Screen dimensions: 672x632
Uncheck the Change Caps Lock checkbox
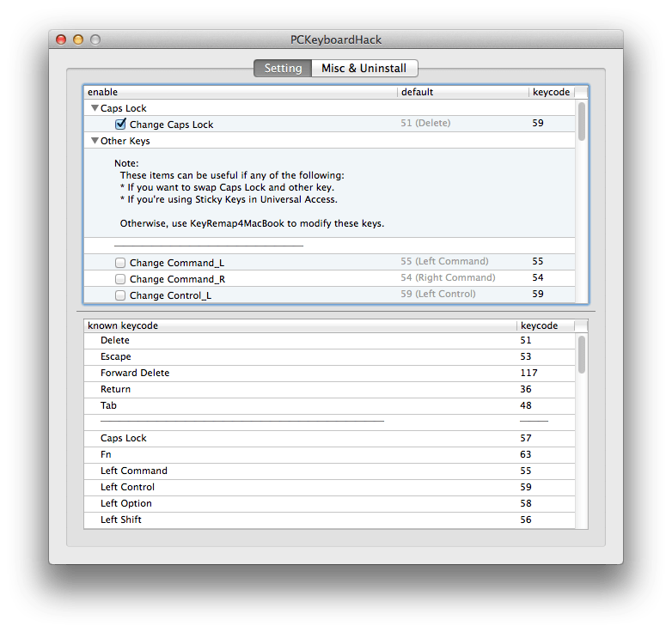tap(120, 125)
